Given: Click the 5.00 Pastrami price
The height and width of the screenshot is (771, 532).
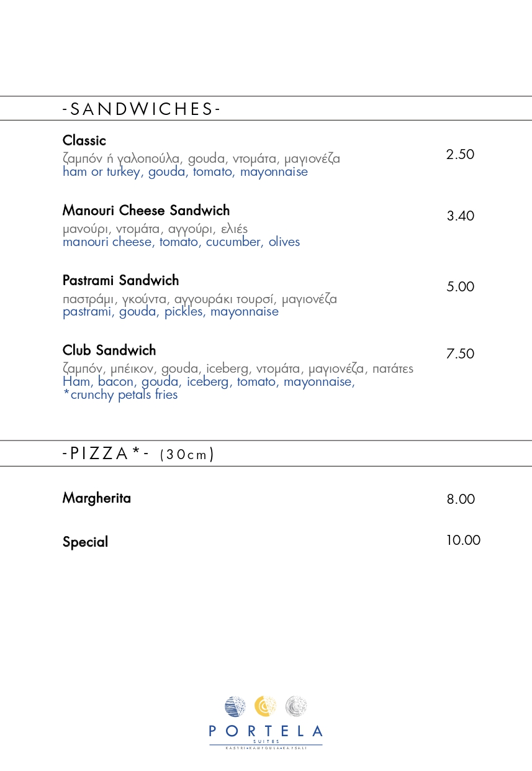Looking at the screenshot, I should pos(461,286).
